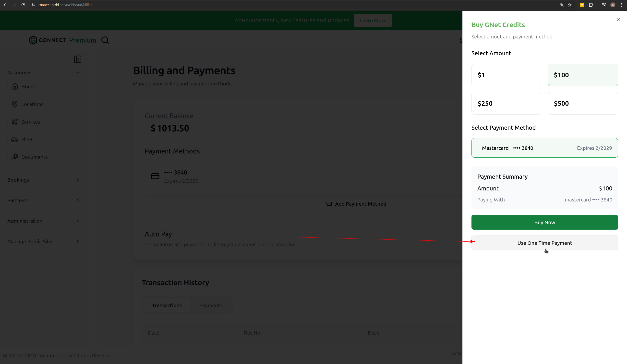
Task: Expand the Bookings menu
Action: click(x=78, y=179)
